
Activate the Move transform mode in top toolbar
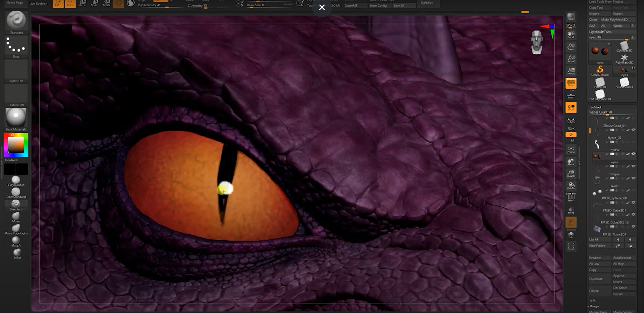tap(83, 3)
